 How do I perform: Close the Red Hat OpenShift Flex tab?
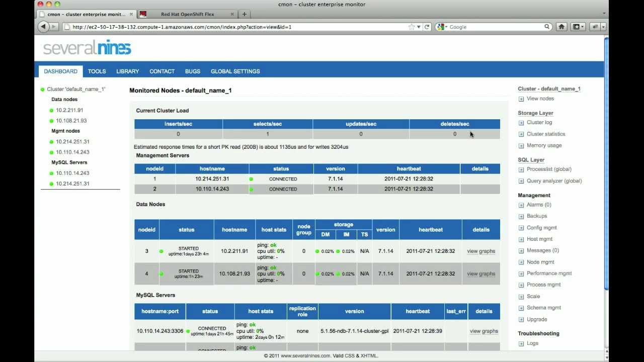[232, 14]
